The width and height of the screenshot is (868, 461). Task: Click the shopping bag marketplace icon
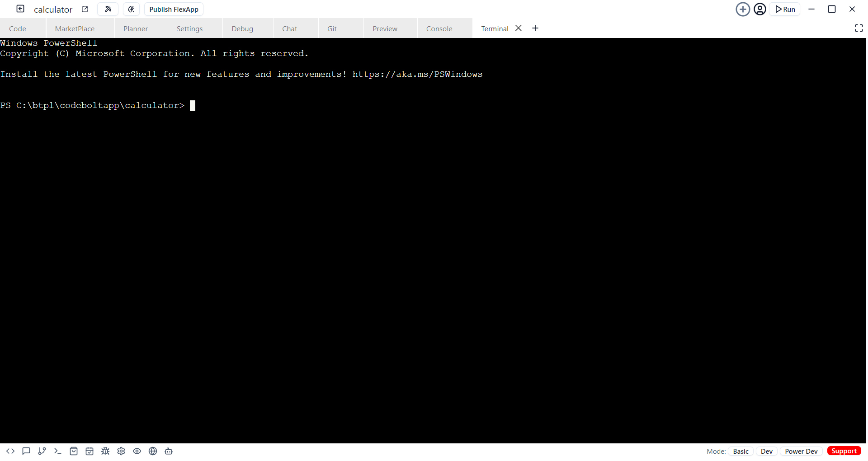(74, 451)
